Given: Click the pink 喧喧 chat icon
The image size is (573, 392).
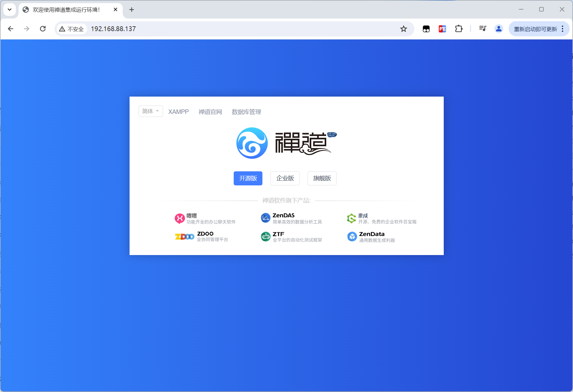Looking at the screenshot, I should click(180, 219).
